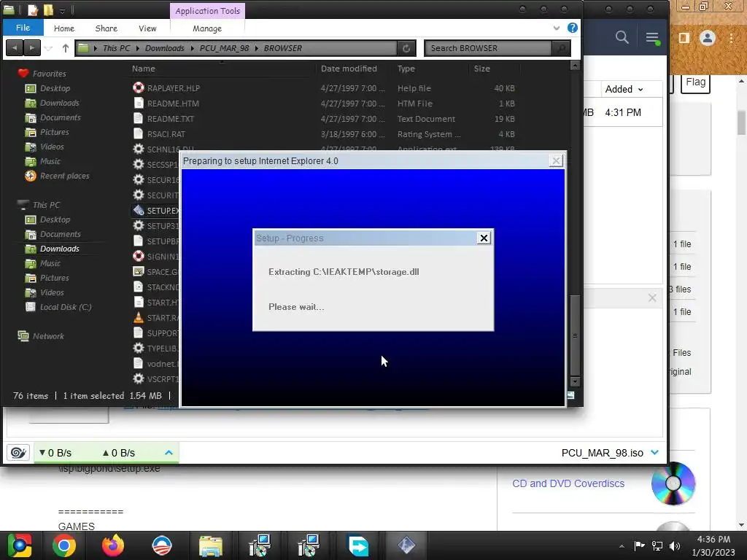Click New Folder icon in title bar
The width and height of the screenshot is (747, 560).
[48, 9]
